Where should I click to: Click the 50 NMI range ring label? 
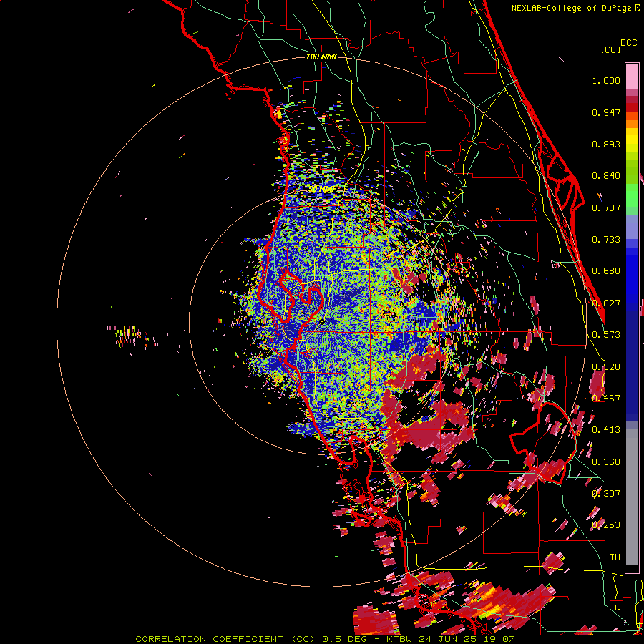click(323, 190)
